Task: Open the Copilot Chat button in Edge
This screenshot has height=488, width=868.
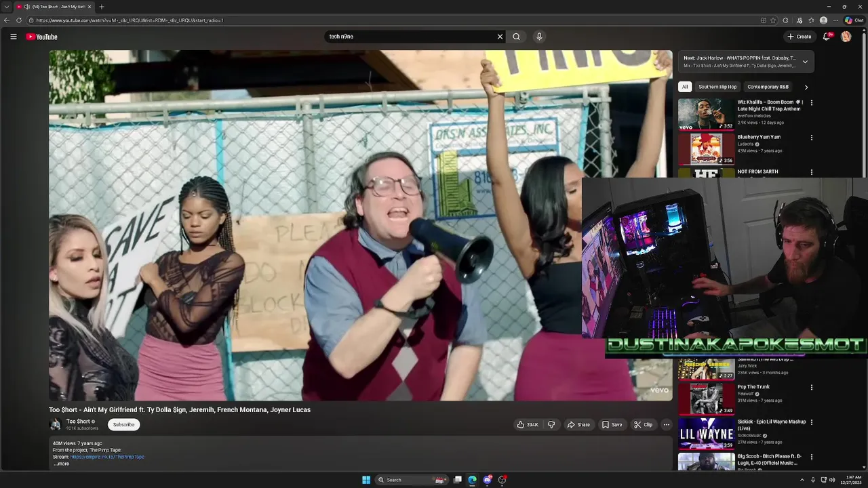Action: (854, 20)
